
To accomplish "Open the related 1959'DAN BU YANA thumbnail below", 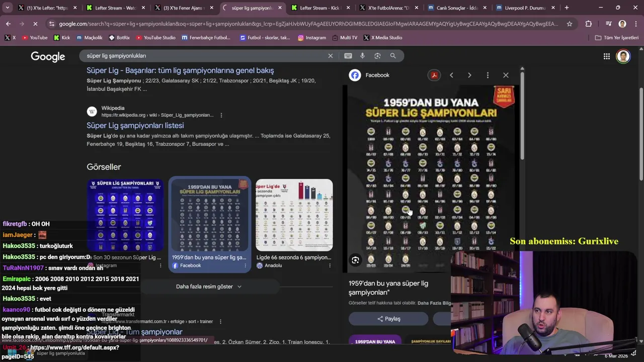I will 375,340.
